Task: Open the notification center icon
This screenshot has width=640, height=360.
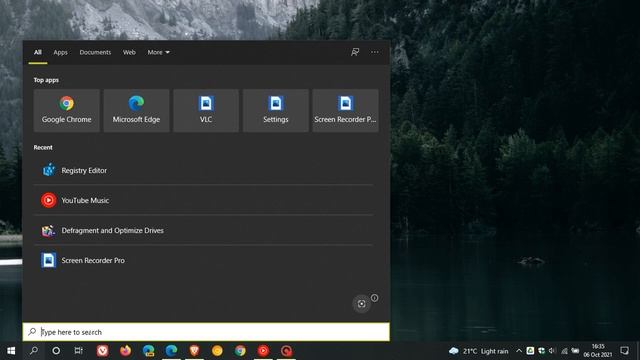Action: pyautogui.click(x=624, y=351)
